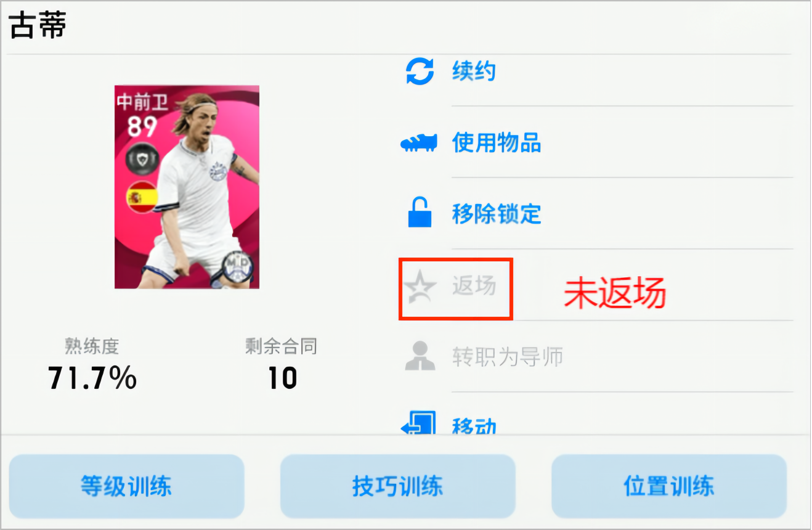The width and height of the screenshot is (812, 530).
Task: Tap the Spain flag on the card
Action: tap(142, 197)
